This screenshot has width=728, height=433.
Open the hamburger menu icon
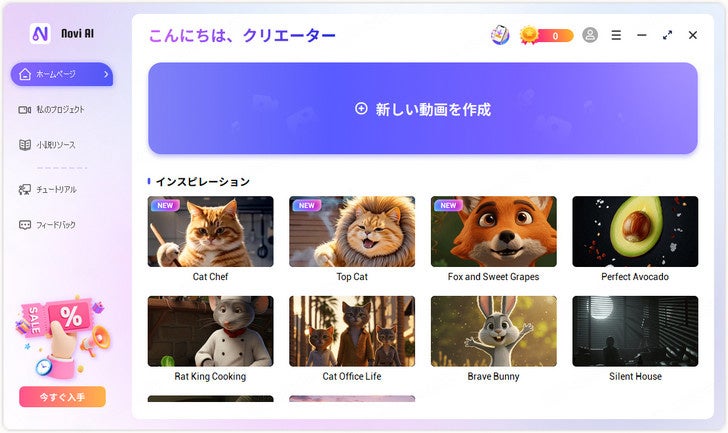click(616, 35)
